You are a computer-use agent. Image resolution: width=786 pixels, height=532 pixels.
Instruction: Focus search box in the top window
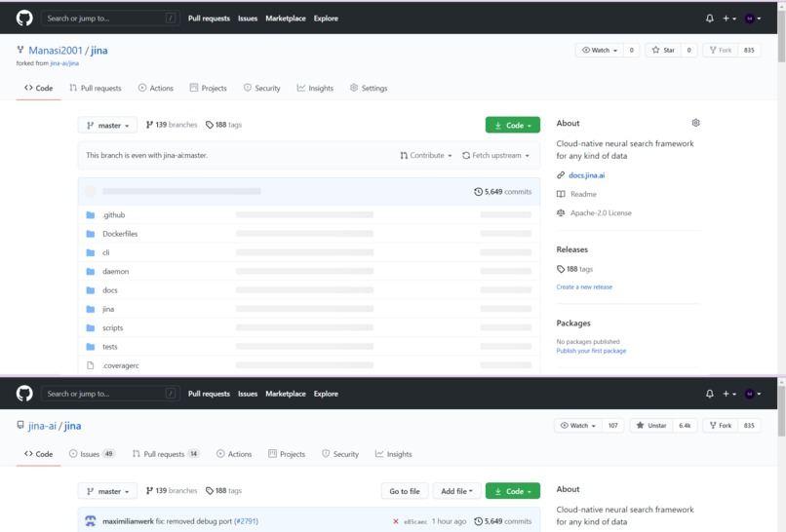pos(110,19)
